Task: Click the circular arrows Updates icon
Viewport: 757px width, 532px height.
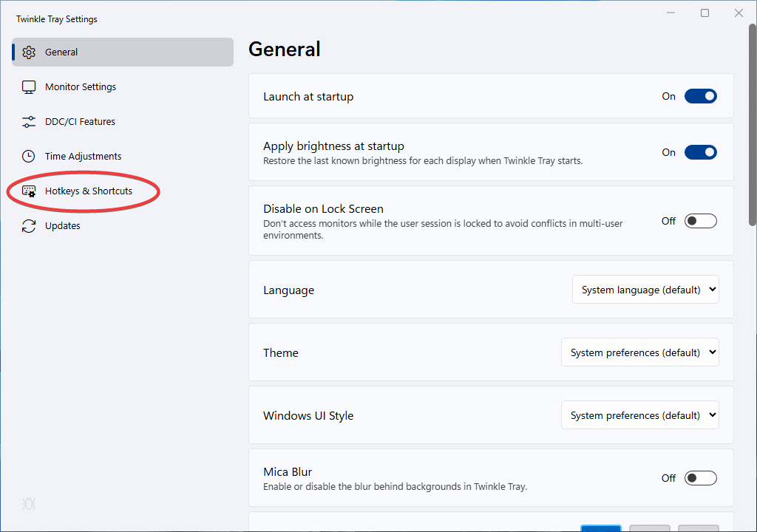Action: pos(29,226)
